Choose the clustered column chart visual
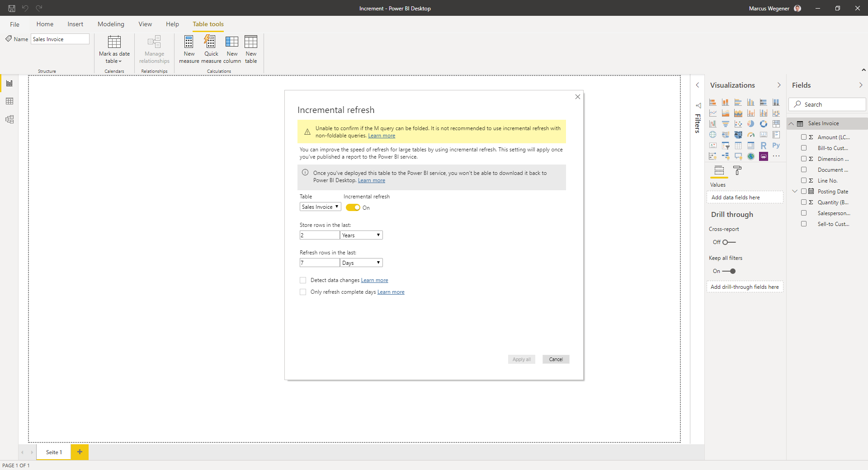 751,102
